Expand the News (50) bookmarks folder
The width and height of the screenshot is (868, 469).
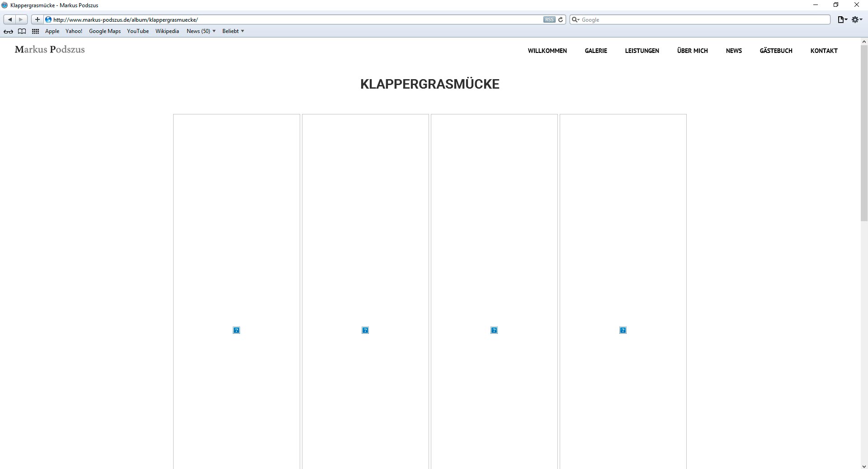pyautogui.click(x=201, y=31)
